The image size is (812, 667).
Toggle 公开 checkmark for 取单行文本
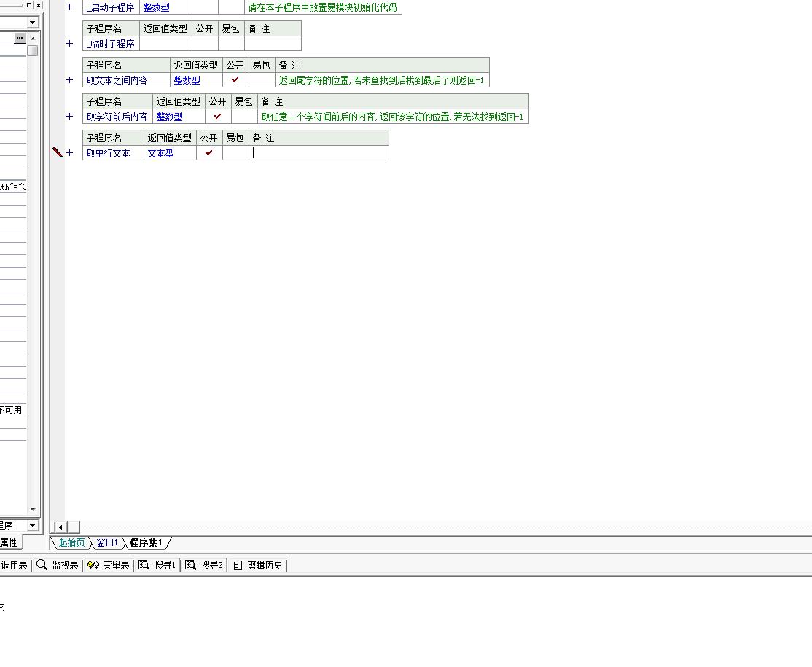click(208, 153)
